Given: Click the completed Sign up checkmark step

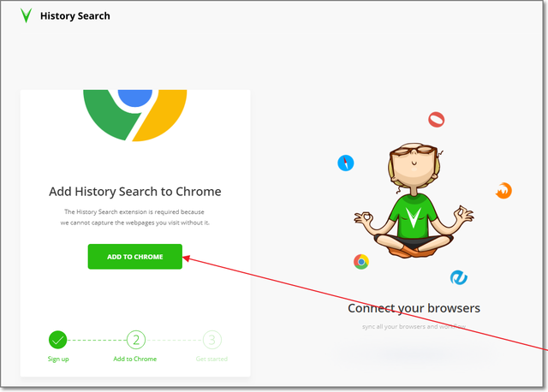Looking at the screenshot, I should point(57,340).
